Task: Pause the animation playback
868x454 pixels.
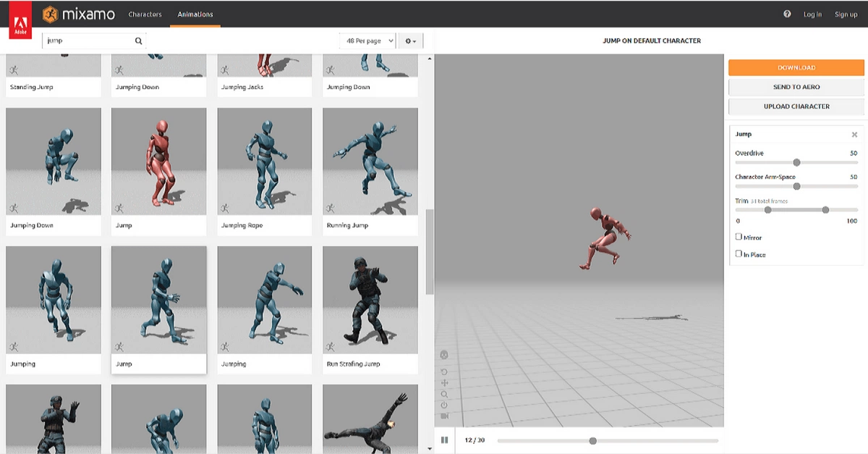Action: tap(444, 440)
